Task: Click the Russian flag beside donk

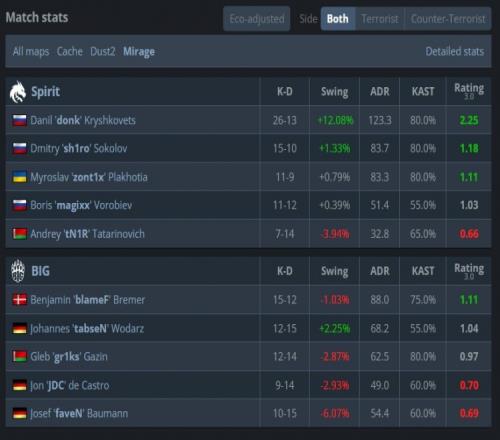Action: (20, 120)
